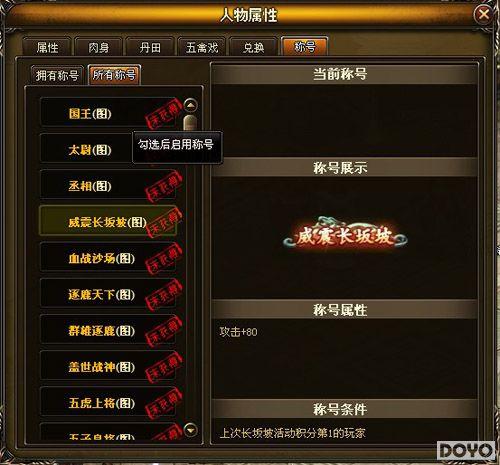Select the 群雄逐鹿(图) title entry

tap(107, 330)
